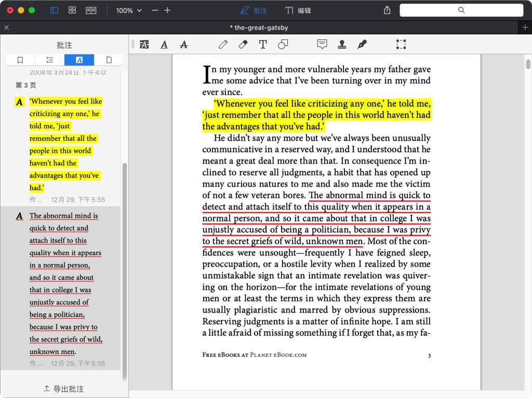Switch to the 批注 annotation mode
Screen dimensions: 532x398
(254, 10)
